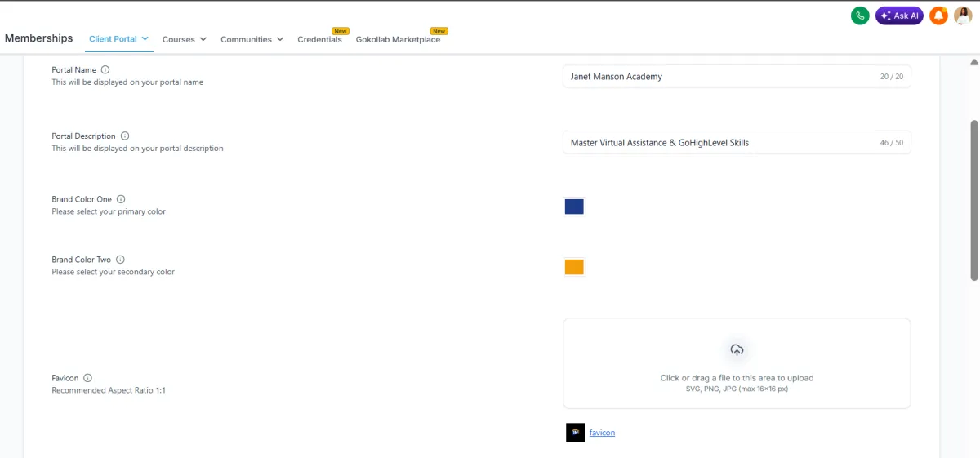Expand the Courses dropdown menu

(185, 39)
